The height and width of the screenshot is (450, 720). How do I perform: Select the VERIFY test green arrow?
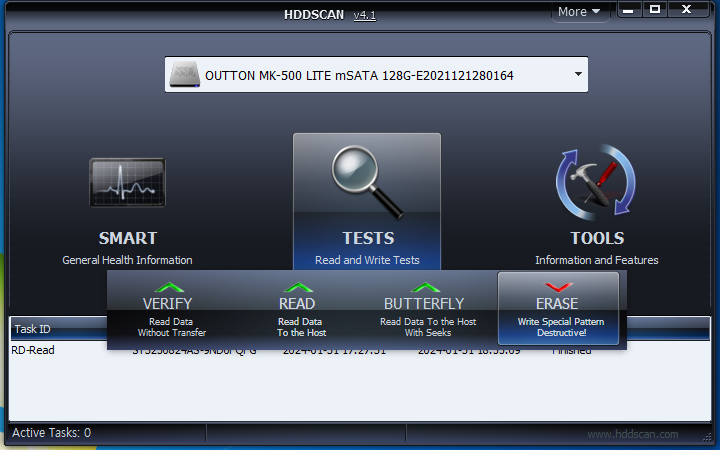[167, 288]
